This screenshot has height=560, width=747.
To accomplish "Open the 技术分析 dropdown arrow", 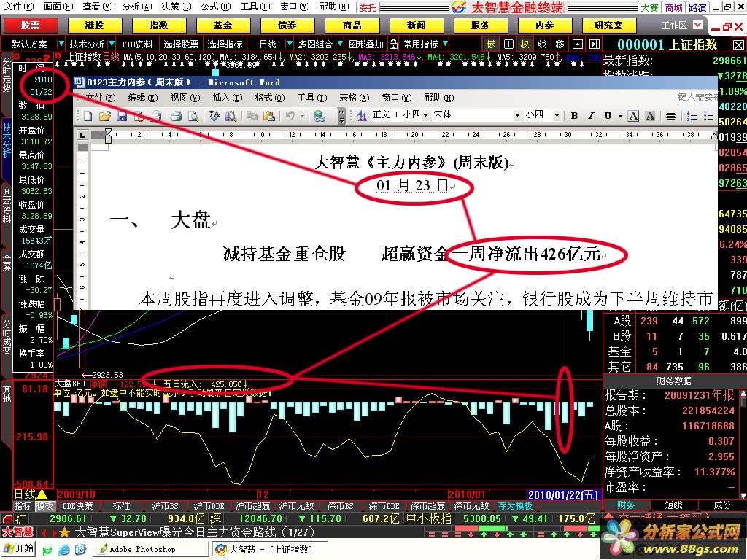I will [112, 44].
